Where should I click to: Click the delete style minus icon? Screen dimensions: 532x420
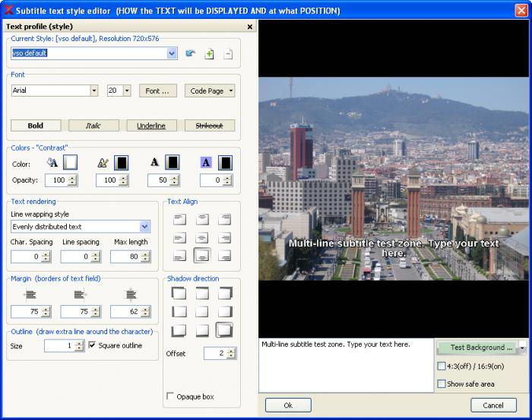tap(228, 54)
